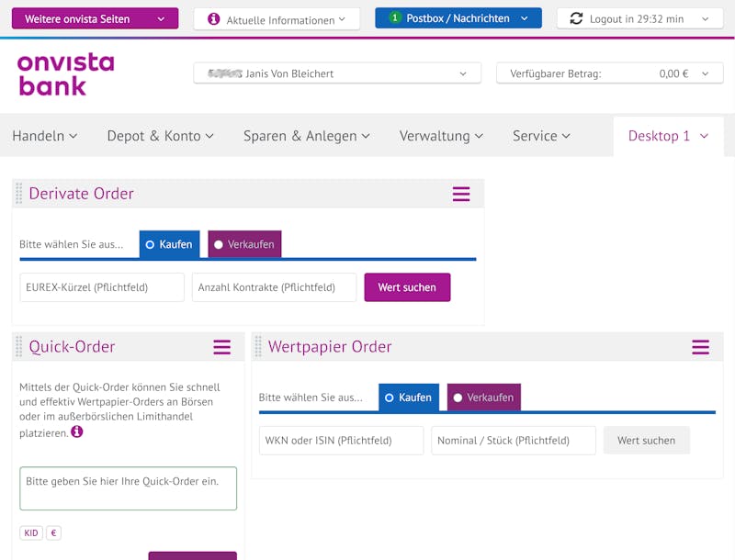Click Wert suchen in Wertpapier Order
735x560 pixels.
[x=647, y=440]
